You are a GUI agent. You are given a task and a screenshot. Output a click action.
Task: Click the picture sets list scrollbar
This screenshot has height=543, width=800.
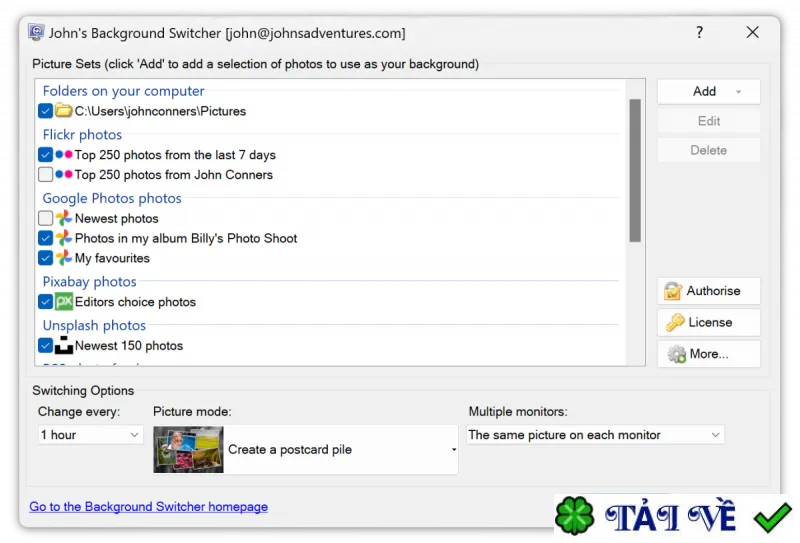635,170
